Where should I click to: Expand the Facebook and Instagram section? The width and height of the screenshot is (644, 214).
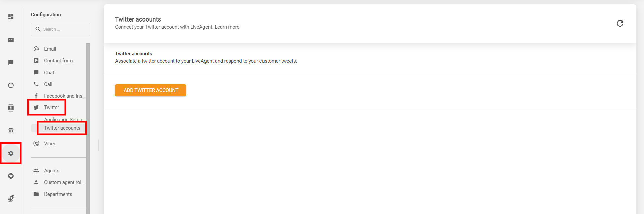pos(64,96)
